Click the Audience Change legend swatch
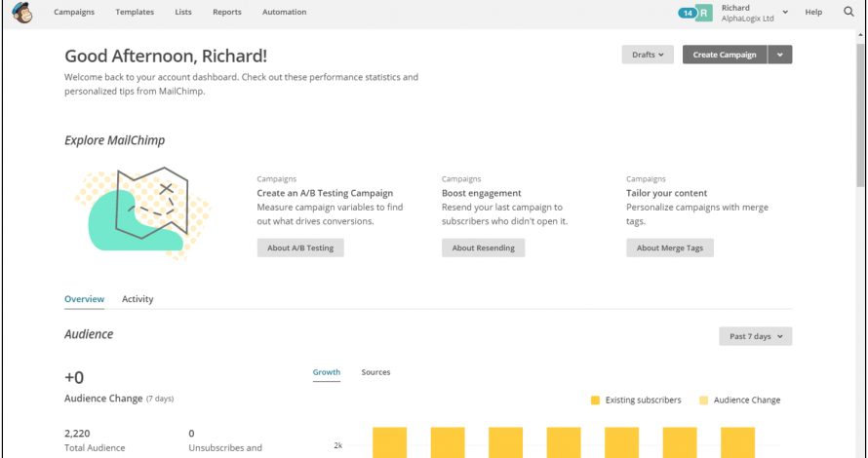 [703, 400]
